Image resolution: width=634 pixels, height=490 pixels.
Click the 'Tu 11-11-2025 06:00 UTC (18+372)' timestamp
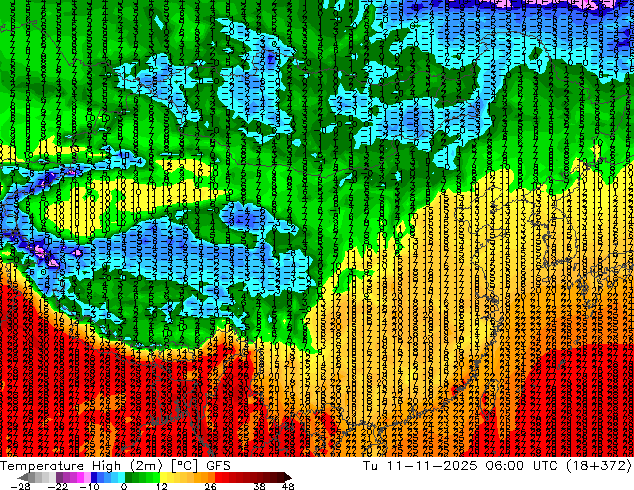coord(497,465)
